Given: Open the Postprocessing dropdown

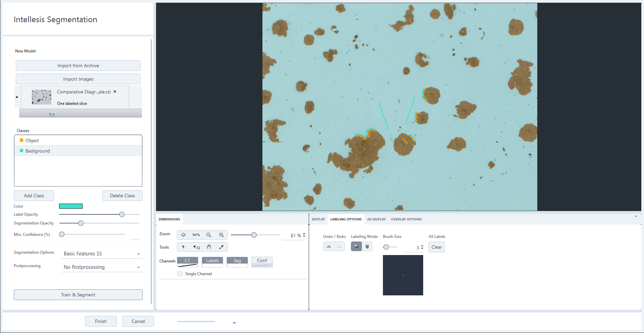Looking at the screenshot, I should click(x=138, y=267).
